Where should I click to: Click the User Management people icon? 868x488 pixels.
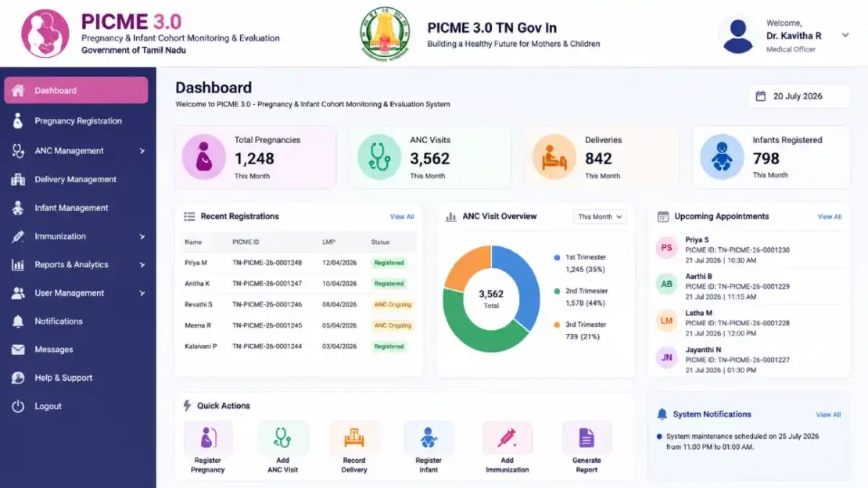tap(18, 293)
